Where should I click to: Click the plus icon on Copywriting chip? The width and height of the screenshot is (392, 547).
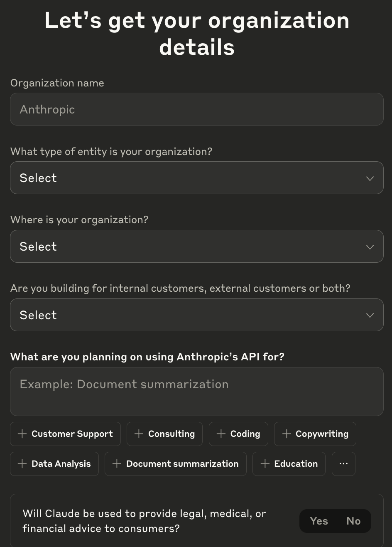click(286, 434)
